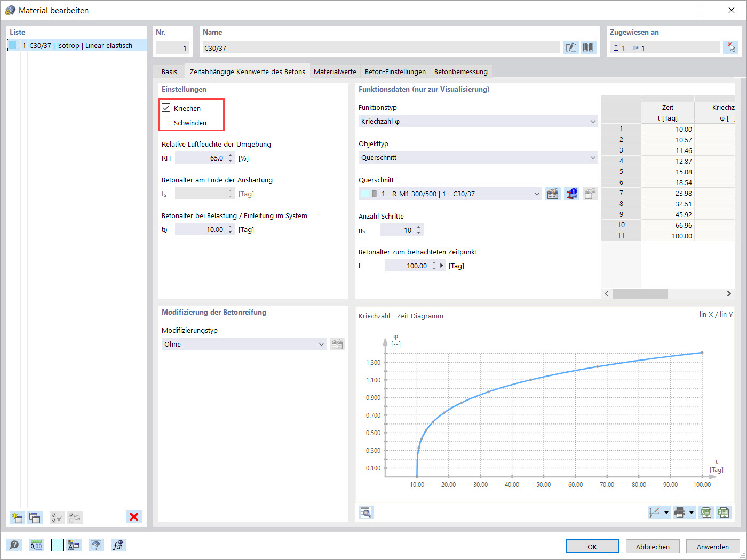
Task: Confirm with the OK button
Action: 592,546
